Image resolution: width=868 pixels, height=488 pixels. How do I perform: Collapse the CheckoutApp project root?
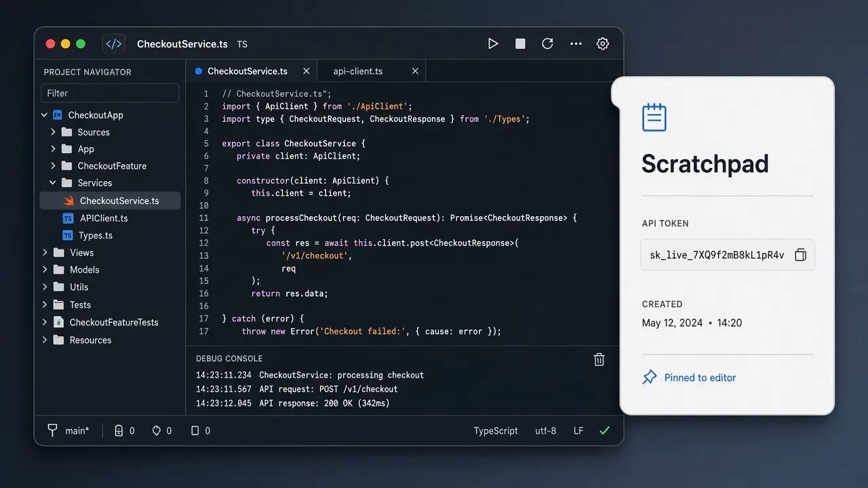pyautogui.click(x=45, y=115)
